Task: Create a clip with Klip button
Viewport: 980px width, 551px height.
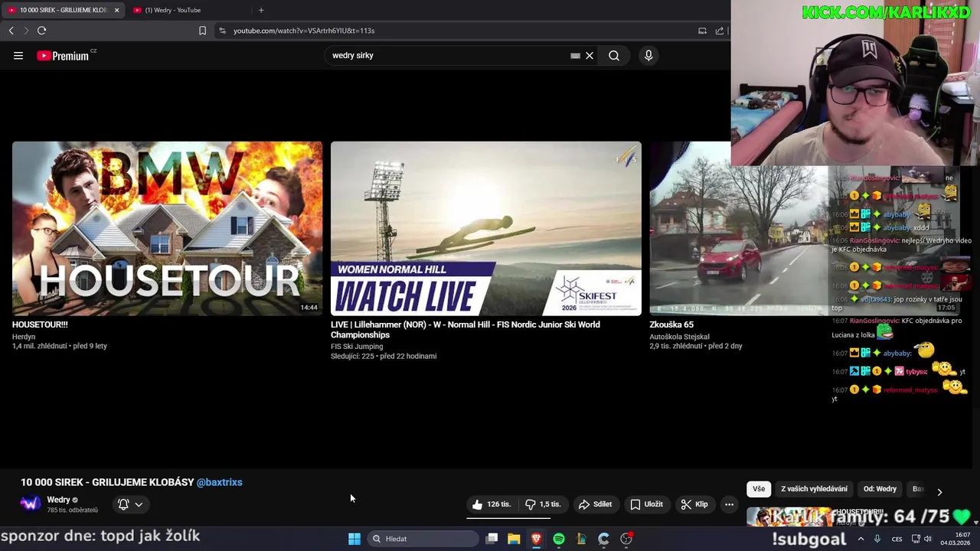Action: (x=695, y=504)
